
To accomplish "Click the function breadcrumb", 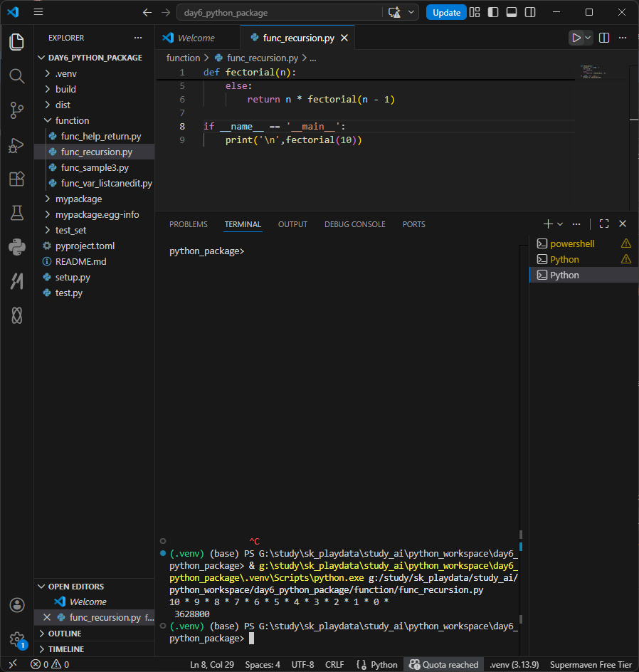I will [x=183, y=58].
